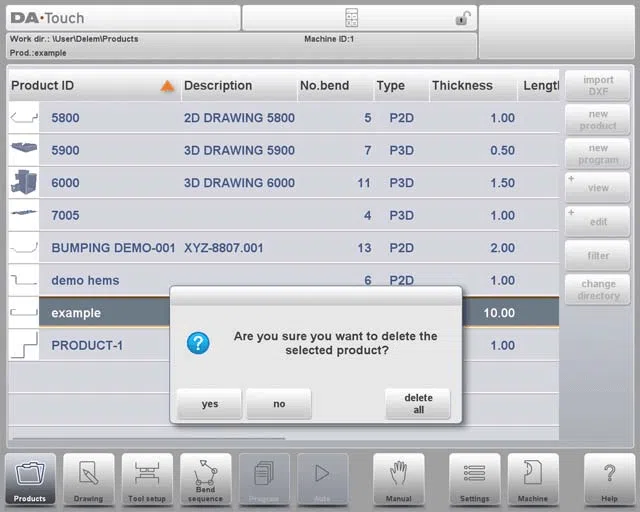The image size is (640, 512).
Task: Select thumbnail of product 5800
Action: pos(24,118)
